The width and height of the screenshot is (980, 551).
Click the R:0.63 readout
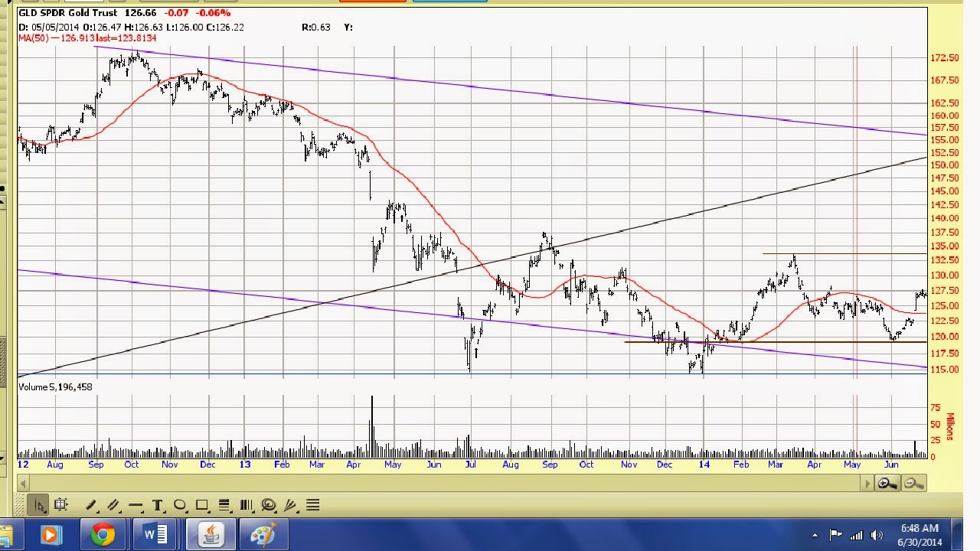[x=316, y=27]
